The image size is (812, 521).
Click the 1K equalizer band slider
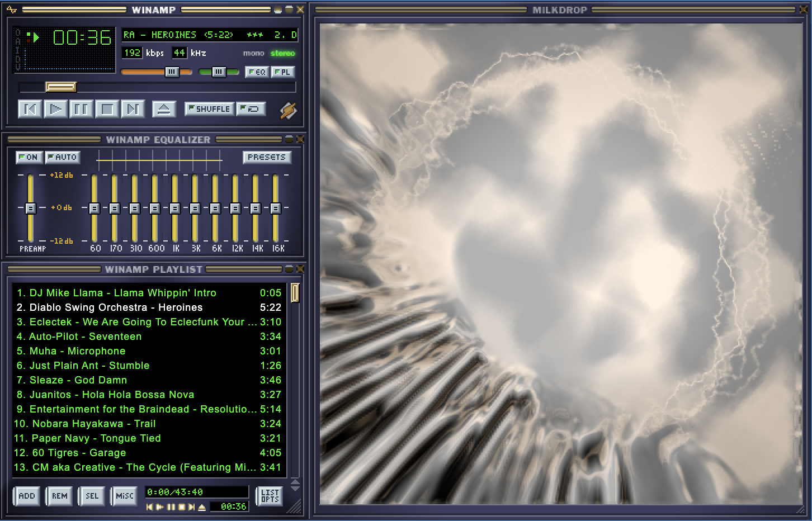[175, 208]
